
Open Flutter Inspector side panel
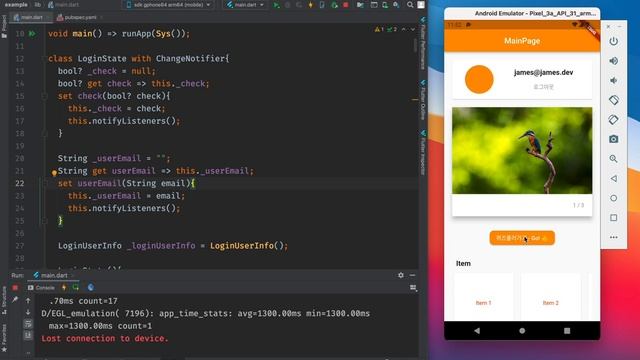click(x=423, y=153)
